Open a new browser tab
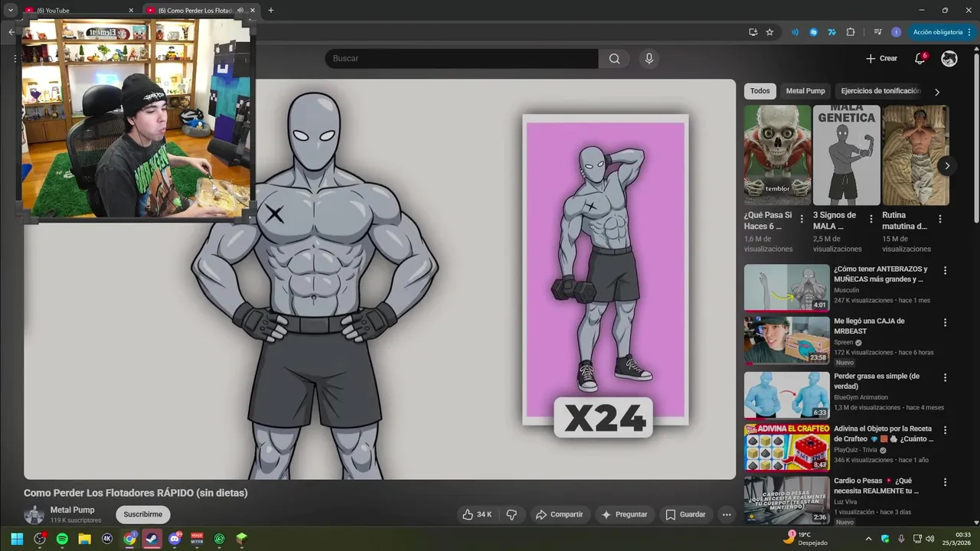The width and height of the screenshot is (980, 551). click(270, 10)
